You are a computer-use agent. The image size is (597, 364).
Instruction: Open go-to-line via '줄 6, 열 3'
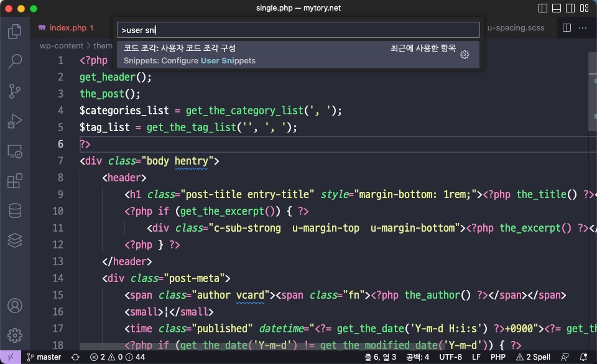click(380, 357)
